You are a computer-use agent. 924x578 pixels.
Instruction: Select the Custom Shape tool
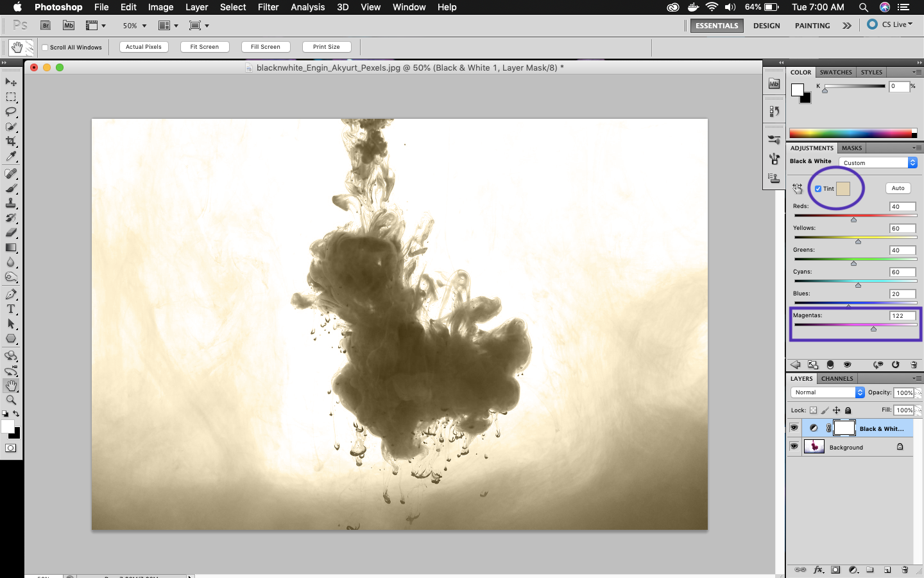[11, 338]
